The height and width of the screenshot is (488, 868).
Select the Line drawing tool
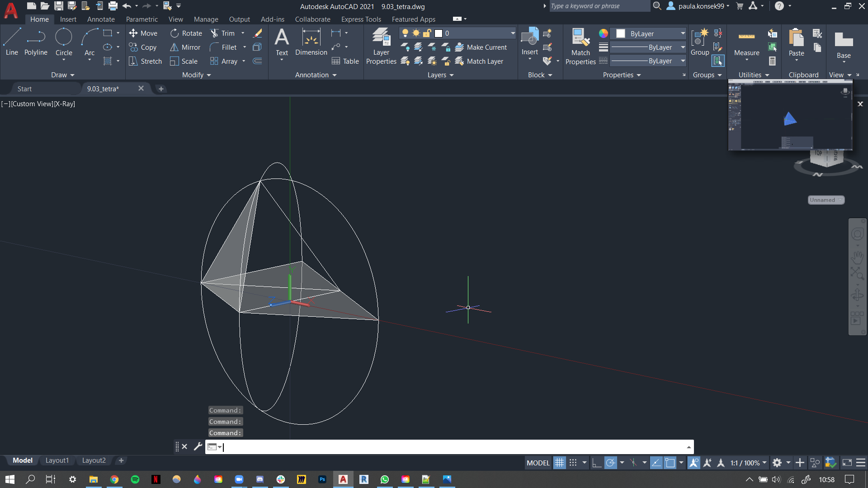[x=12, y=42]
